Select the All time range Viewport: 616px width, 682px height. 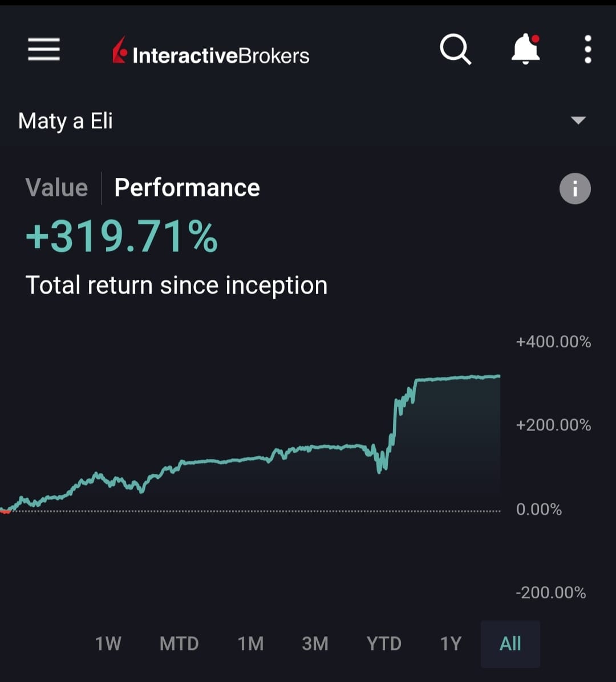click(510, 644)
